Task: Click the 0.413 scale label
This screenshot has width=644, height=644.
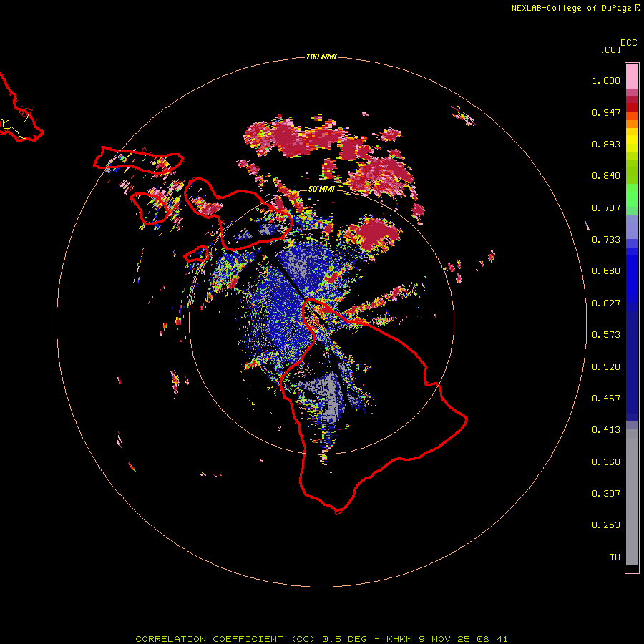Action: (606, 430)
